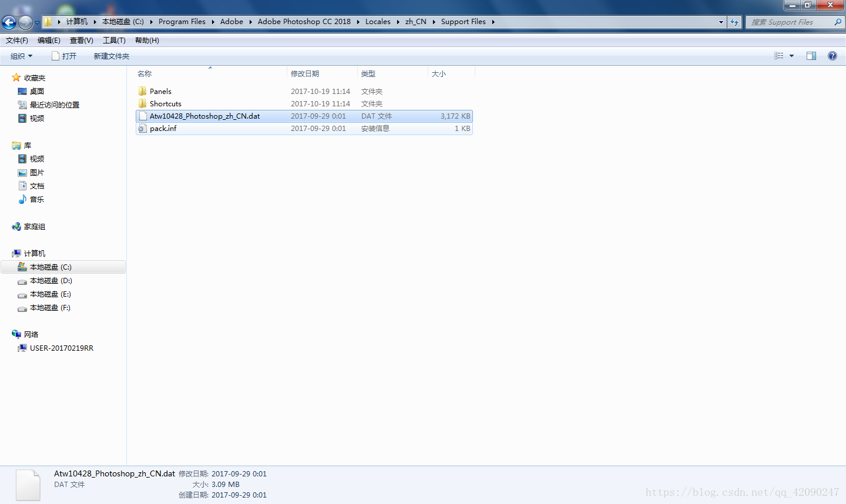This screenshot has height=504, width=846.
Task: Open the recent pages history dropdown
Action: [37, 23]
